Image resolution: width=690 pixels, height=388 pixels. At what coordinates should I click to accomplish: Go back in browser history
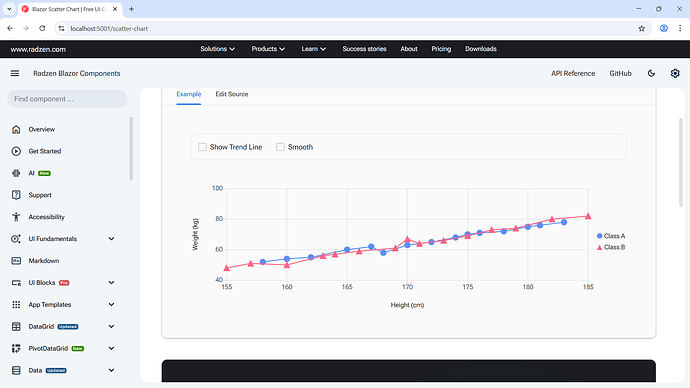pyautogui.click(x=10, y=29)
